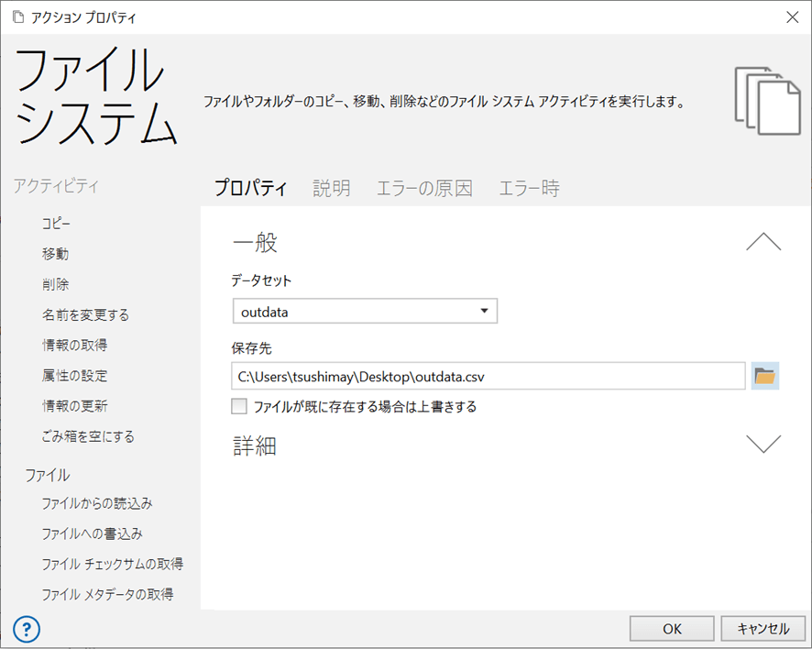Click the folder browse icon next to 保存先
Screen dimensions: 812x649
765,376
